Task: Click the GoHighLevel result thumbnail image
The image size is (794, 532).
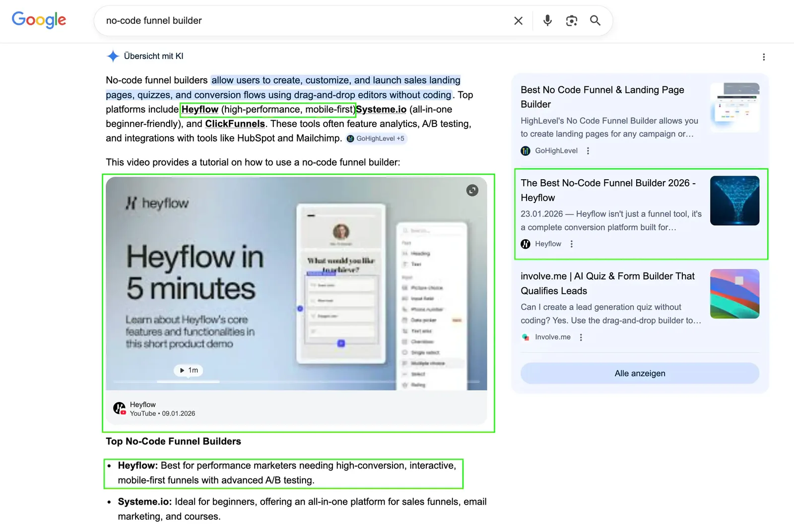Action: (x=735, y=108)
